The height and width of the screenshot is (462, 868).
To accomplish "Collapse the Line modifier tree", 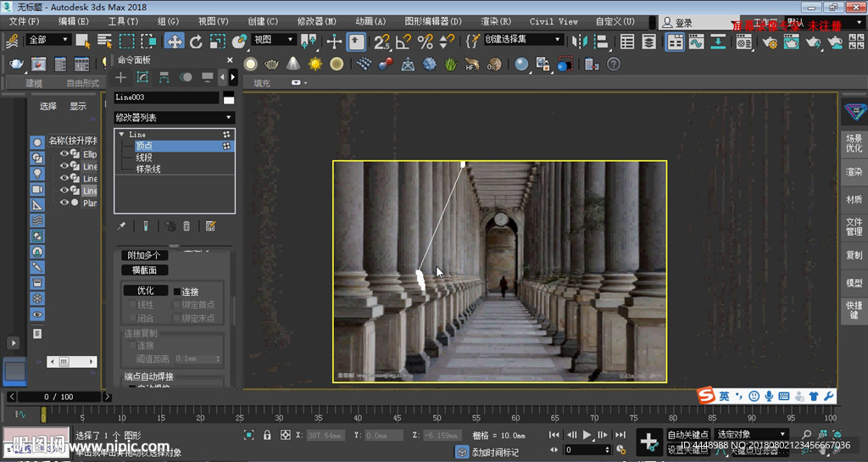I will click(x=122, y=135).
